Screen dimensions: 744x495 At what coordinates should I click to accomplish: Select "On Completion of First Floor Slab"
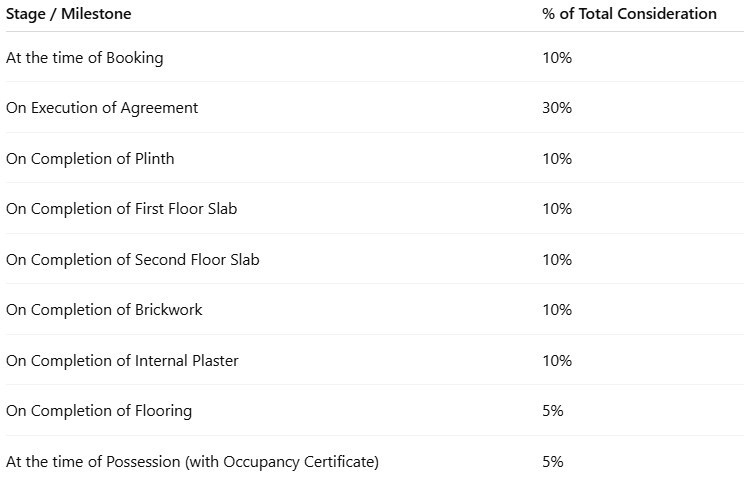coord(121,209)
